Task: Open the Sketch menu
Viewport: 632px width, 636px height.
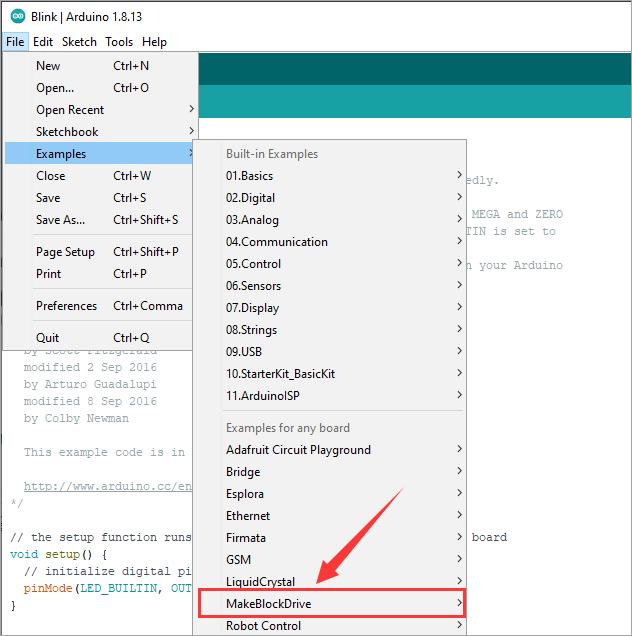Action: click(79, 42)
